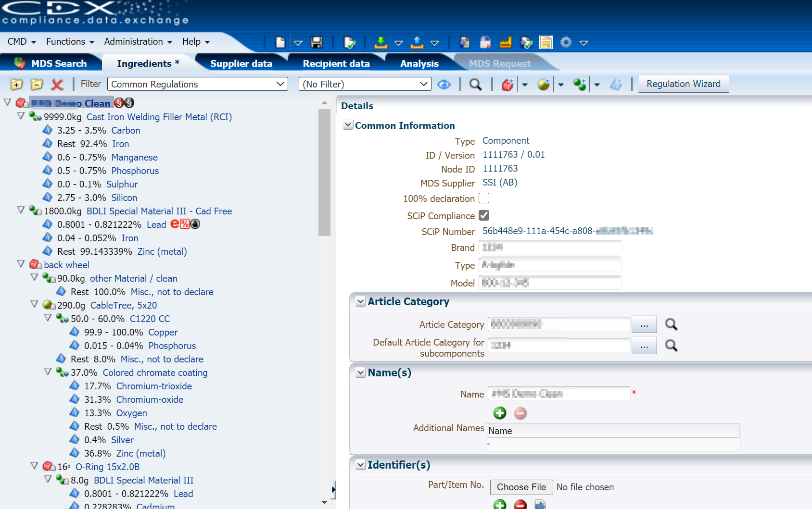Click magnifier beside Default Article Category field
The image size is (812, 509).
[671, 345]
